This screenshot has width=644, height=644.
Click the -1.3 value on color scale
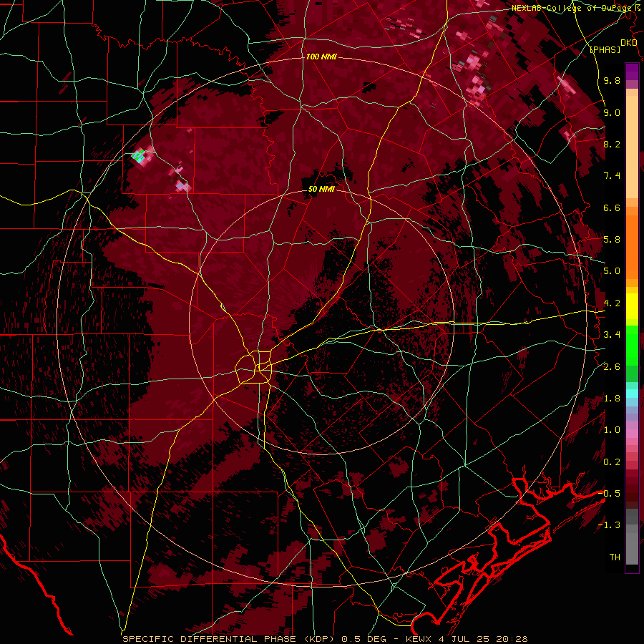pos(609,525)
